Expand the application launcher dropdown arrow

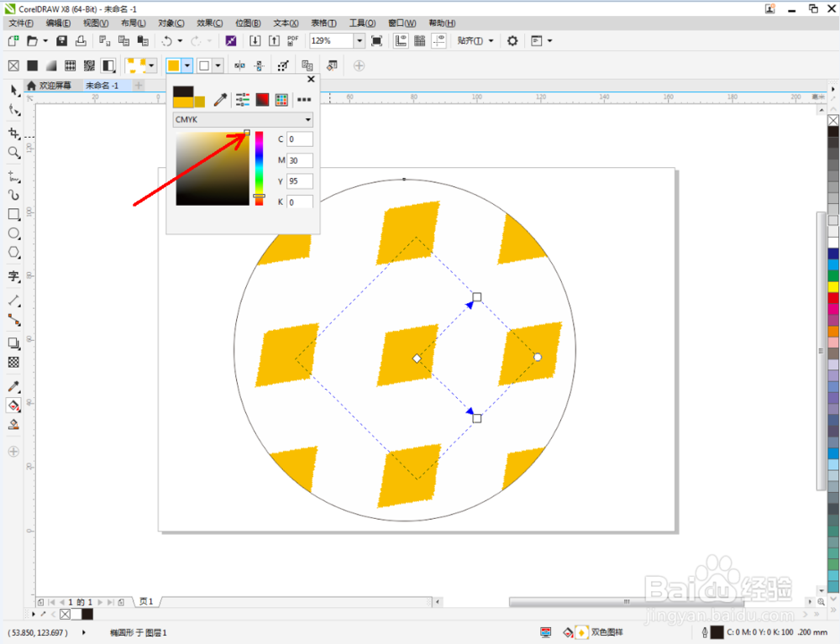pyautogui.click(x=550, y=40)
